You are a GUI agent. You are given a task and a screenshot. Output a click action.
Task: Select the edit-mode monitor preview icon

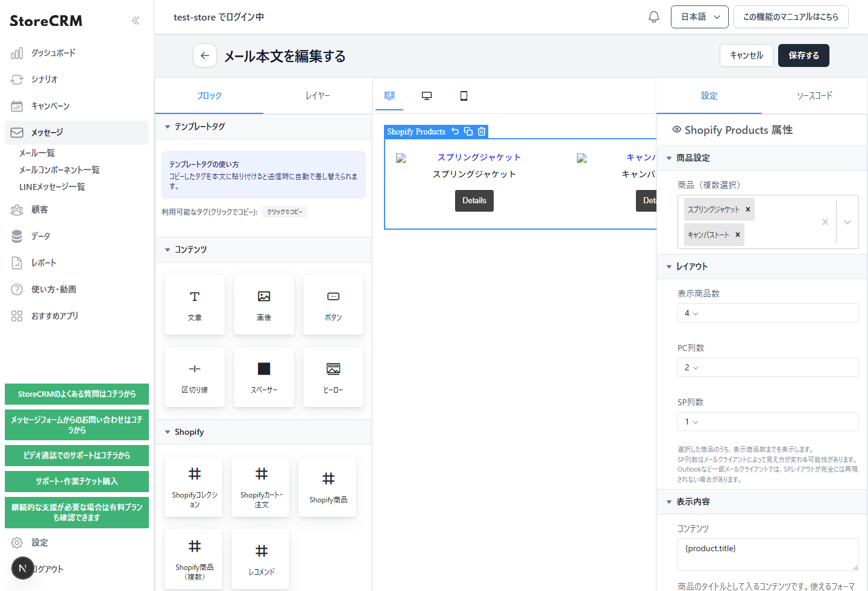click(389, 96)
